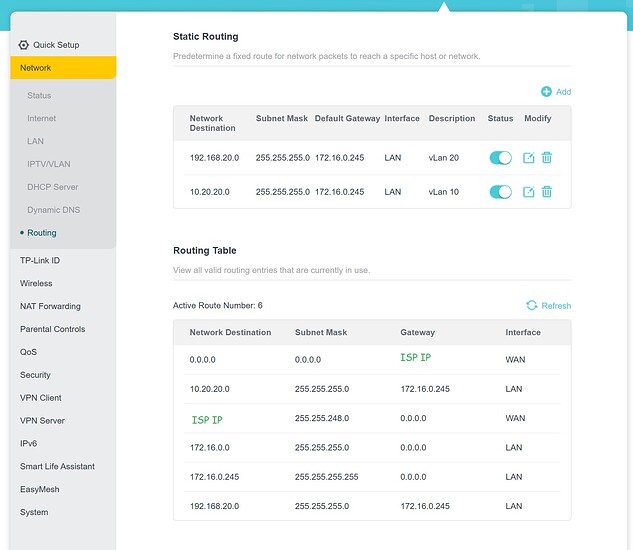The width and height of the screenshot is (633, 550).
Task: Go to NAT Forwarding
Action: [50, 306]
